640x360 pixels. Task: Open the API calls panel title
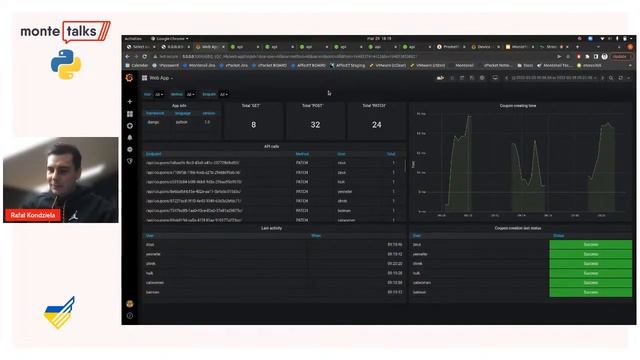pyautogui.click(x=271, y=147)
